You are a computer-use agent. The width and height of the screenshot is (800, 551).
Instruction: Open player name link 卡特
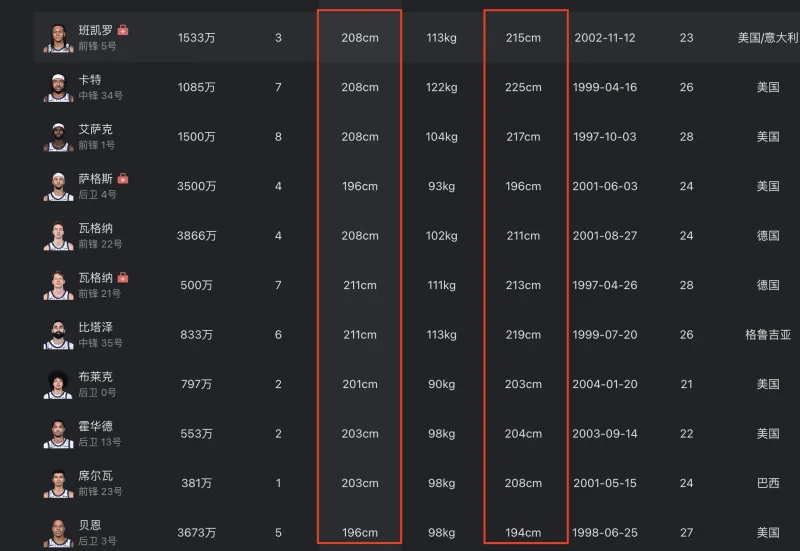pyautogui.click(x=90, y=80)
